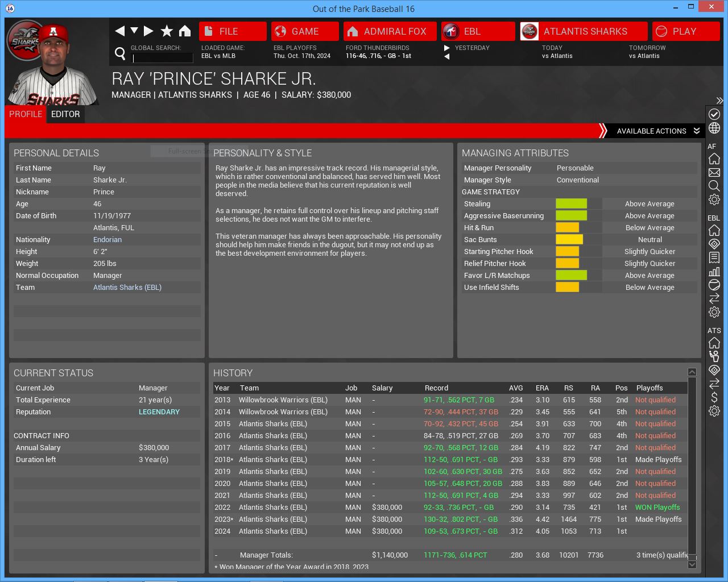Open the mail envelope icon in AF sidebar

[714, 172]
